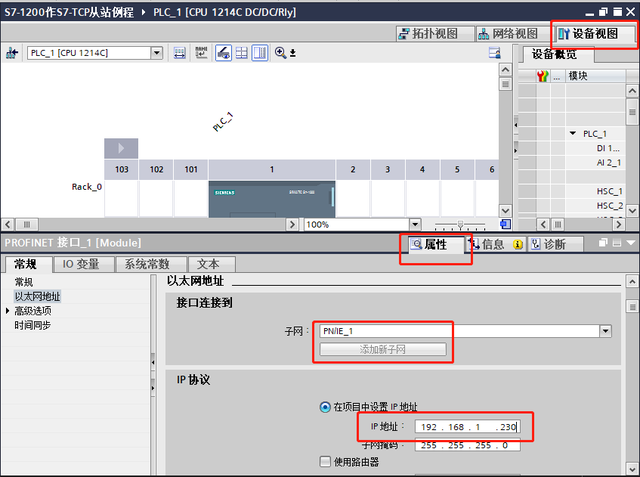Toggle the split-horizontal view icon
Screen dimensions: 640x477
(242, 53)
